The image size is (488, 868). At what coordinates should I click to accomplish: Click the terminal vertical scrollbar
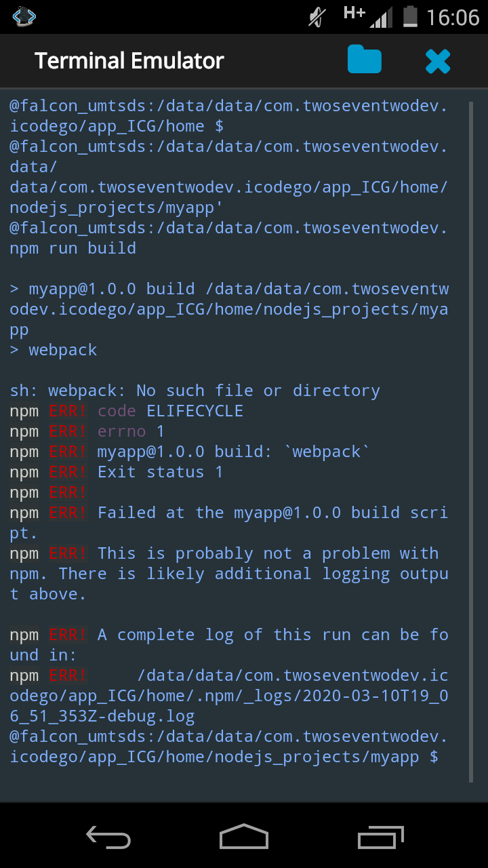(x=472, y=442)
